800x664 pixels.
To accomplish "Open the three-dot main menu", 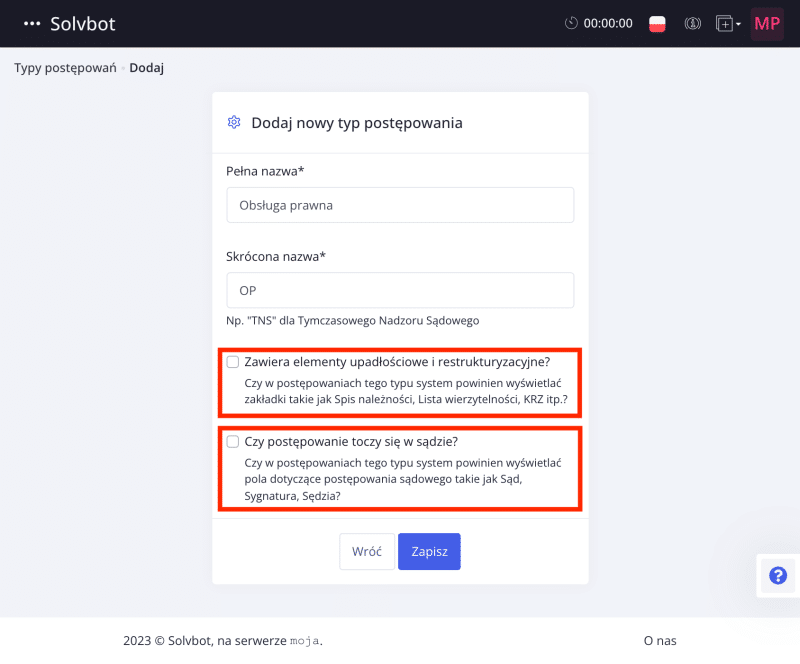I will (x=32, y=23).
